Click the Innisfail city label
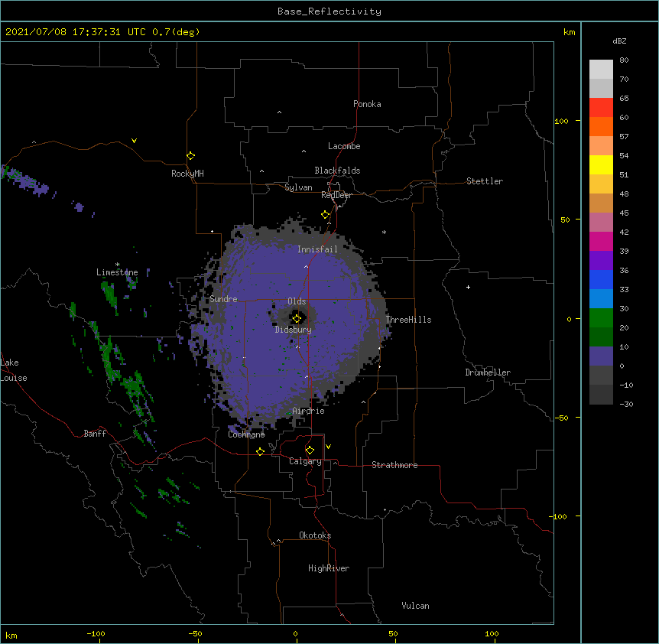 (x=317, y=249)
